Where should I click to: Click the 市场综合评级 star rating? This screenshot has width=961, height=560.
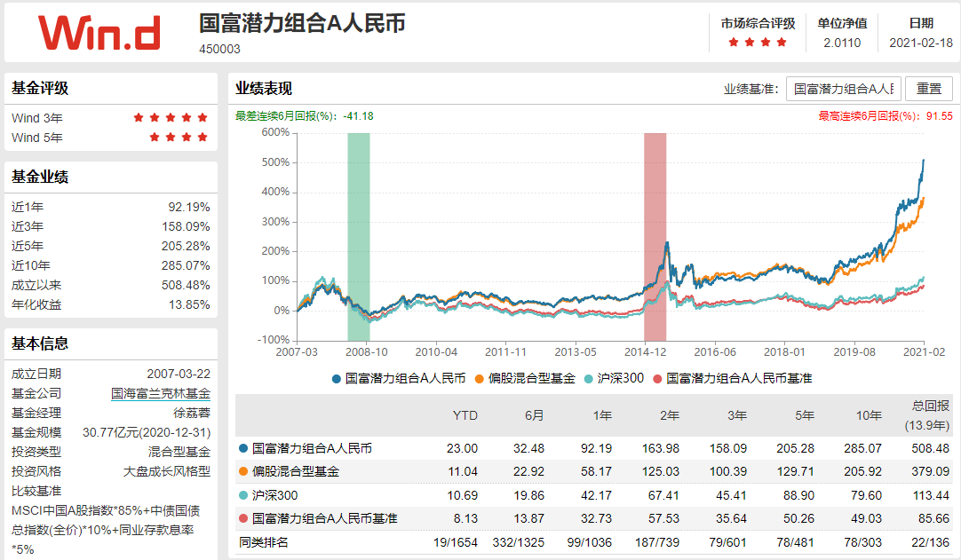[758, 43]
